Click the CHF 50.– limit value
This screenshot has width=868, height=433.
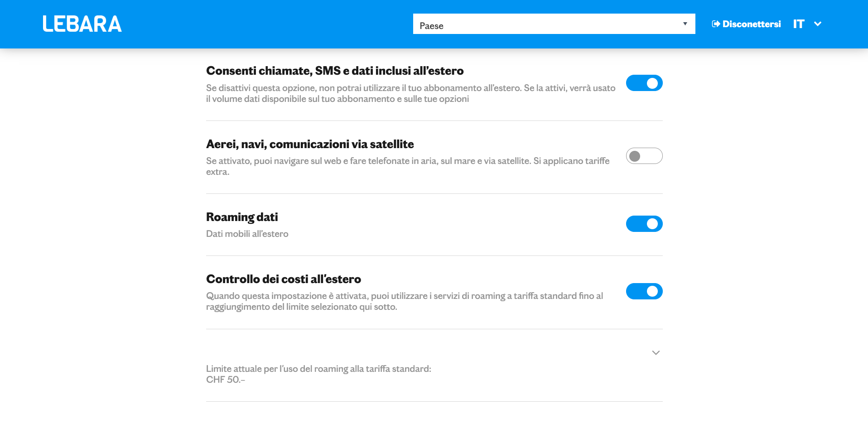pos(226,380)
